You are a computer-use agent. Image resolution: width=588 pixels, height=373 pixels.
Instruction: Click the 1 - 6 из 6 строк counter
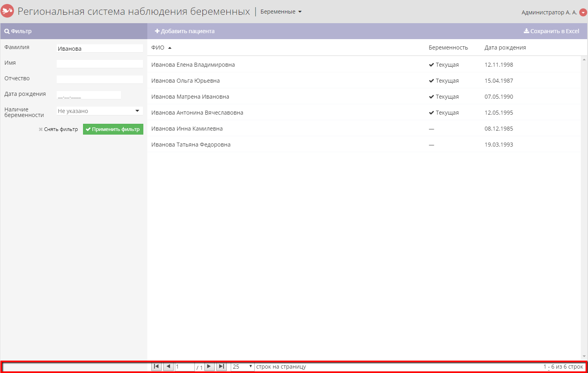(563, 367)
